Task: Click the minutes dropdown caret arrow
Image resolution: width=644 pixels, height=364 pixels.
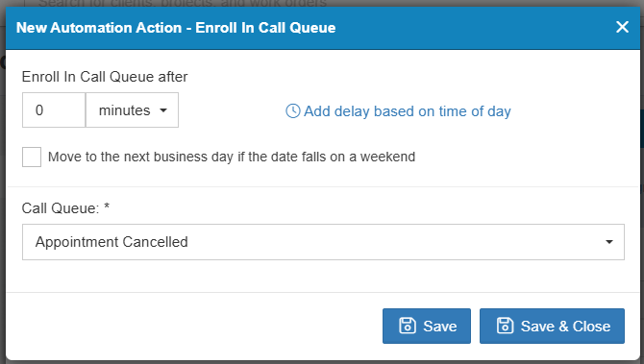Action: click(x=163, y=110)
